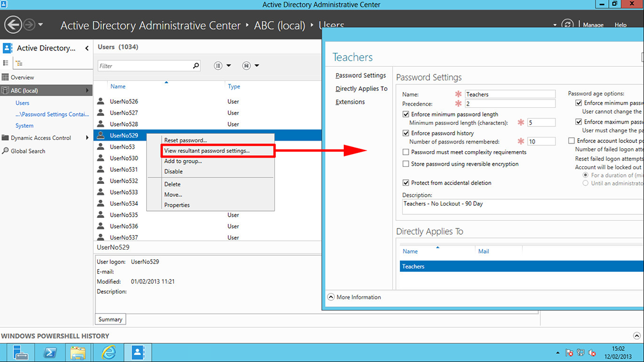Go to Extensions section
The image size is (644, 362).
click(x=350, y=101)
